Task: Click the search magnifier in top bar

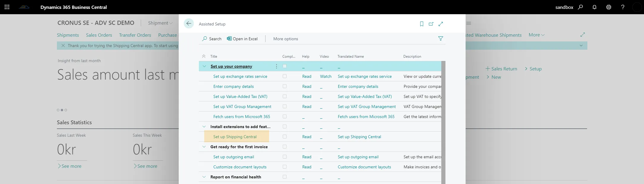Action: pyautogui.click(x=580, y=7)
